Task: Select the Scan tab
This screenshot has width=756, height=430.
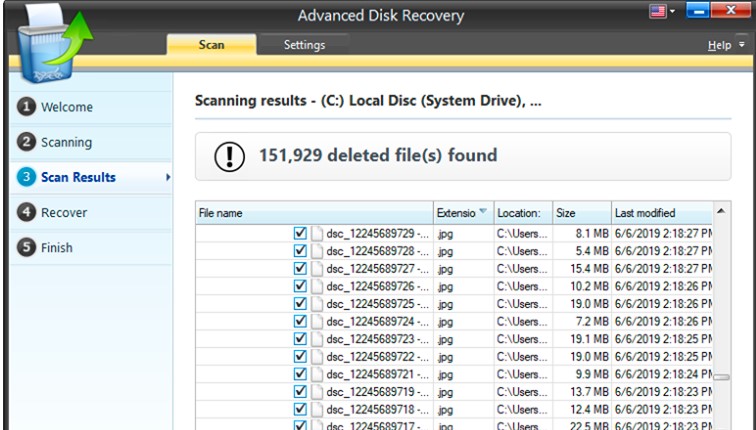Action: (211, 45)
